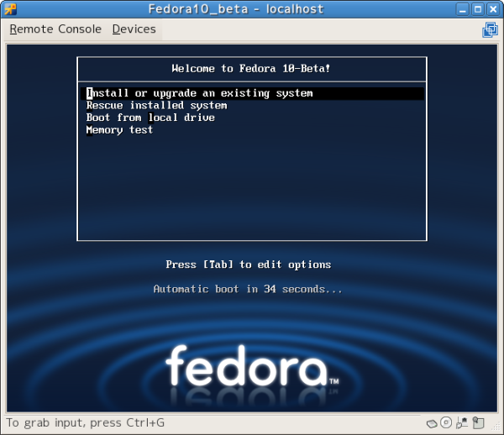Open the Devices menu

coord(134,29)
